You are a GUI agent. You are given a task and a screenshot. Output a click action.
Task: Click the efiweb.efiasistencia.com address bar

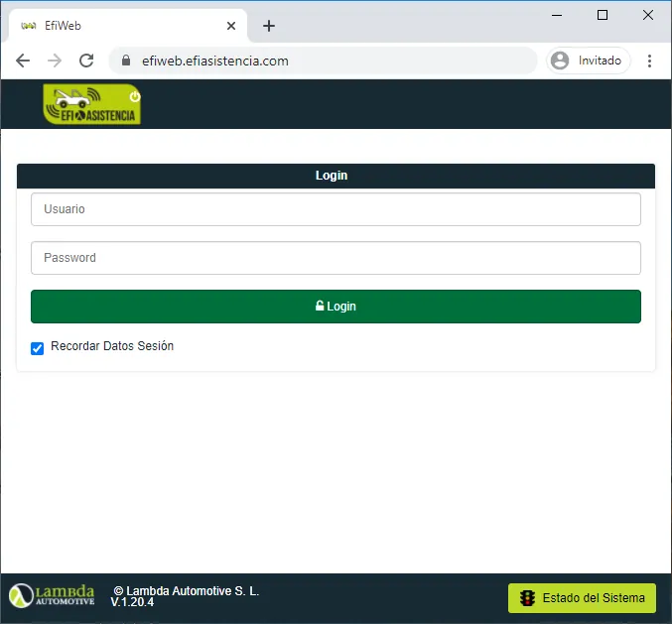coord(324,61)
